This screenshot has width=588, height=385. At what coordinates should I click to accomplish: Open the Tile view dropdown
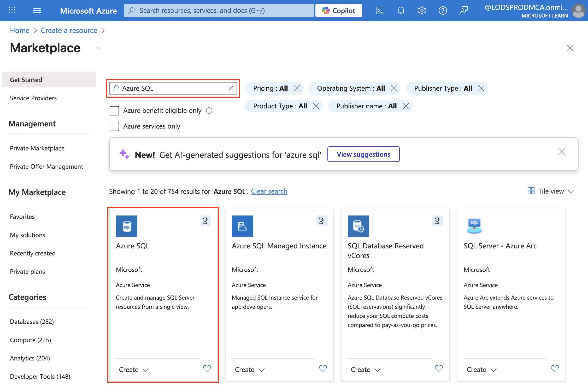(x=551, y=191)
